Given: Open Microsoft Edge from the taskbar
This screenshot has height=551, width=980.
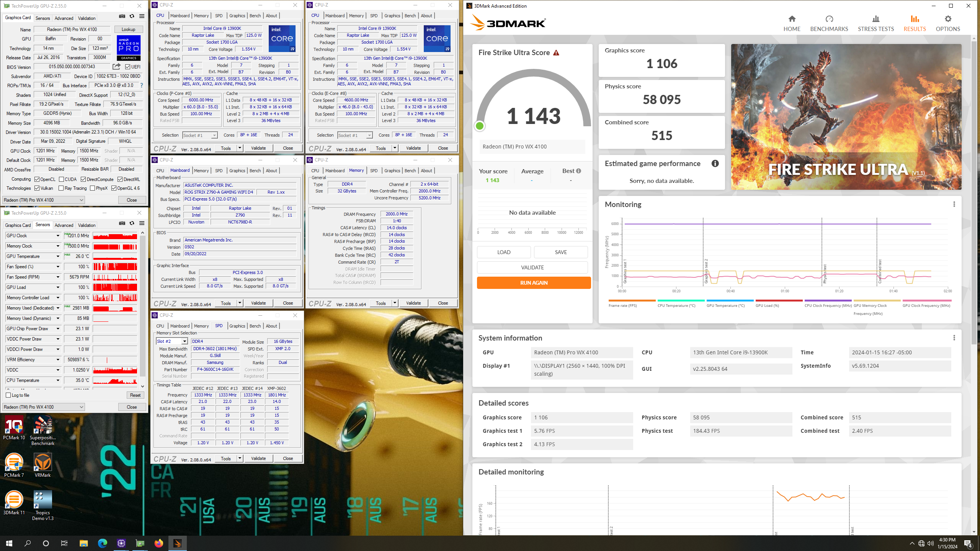Looking at the screenshot, I should pyautogui.click(x=102, y=543).
